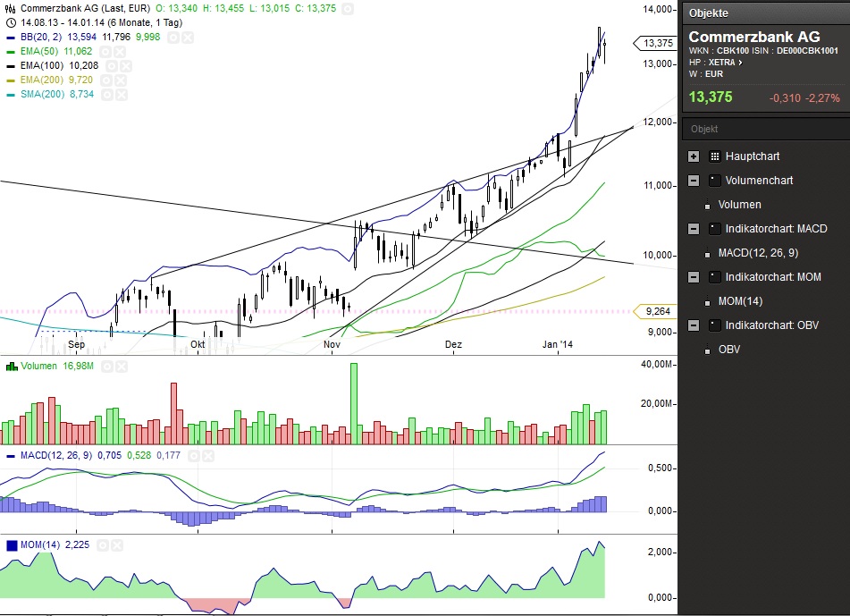
Task: Remove the SMA(200) indicator
Action: click(122, 95)
